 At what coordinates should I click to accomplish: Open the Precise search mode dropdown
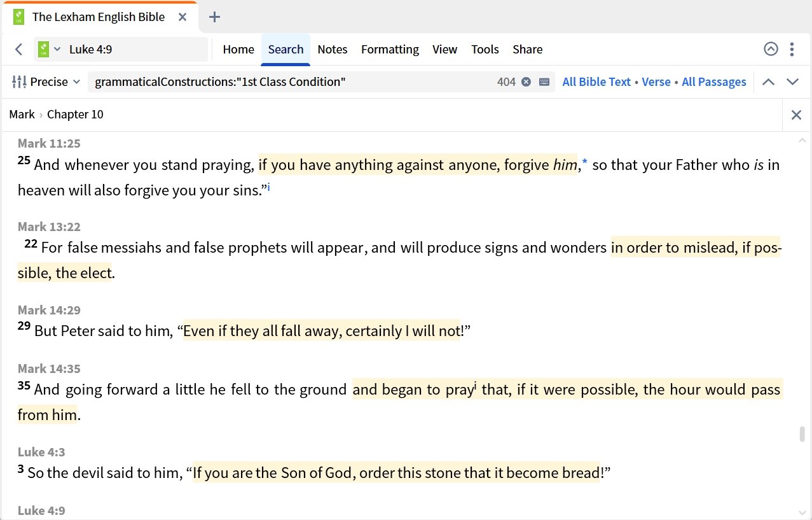click(x=55, y=81)
